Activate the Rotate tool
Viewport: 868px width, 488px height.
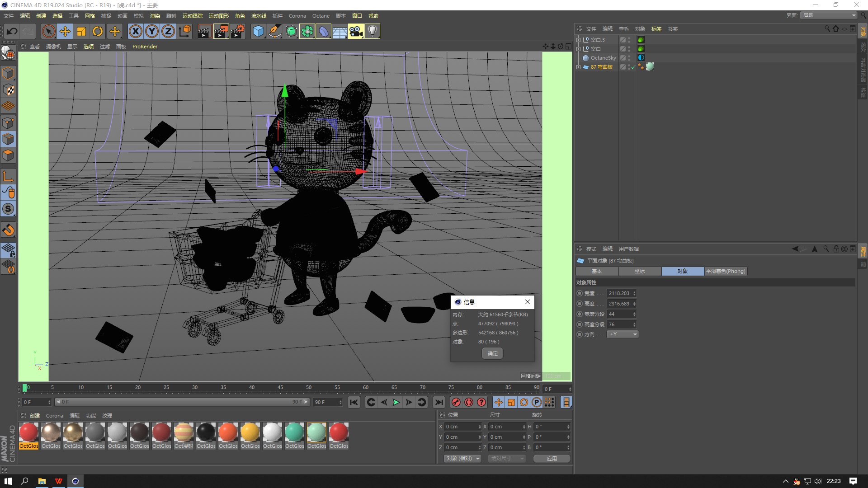tap(98, 31)
